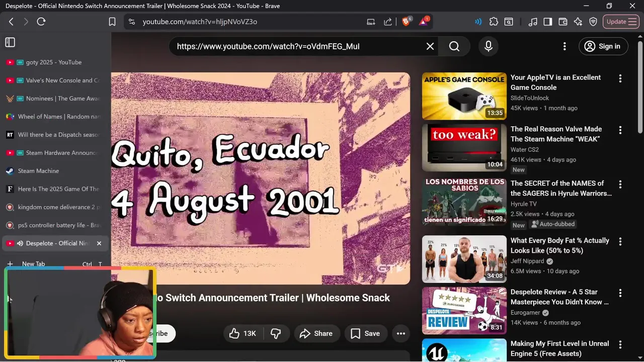Click YouTube search magnifier button

pyautogui.click(x=454, y=46)
